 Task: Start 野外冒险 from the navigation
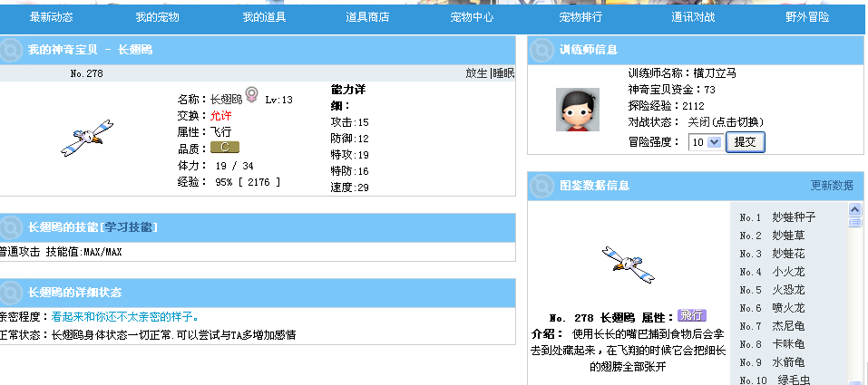click(807, 17)
